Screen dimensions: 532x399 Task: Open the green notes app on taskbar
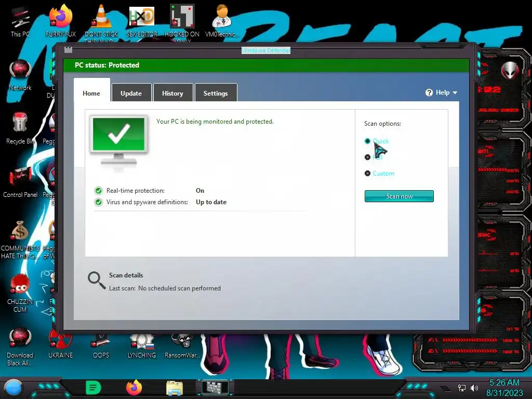[94, 388]
